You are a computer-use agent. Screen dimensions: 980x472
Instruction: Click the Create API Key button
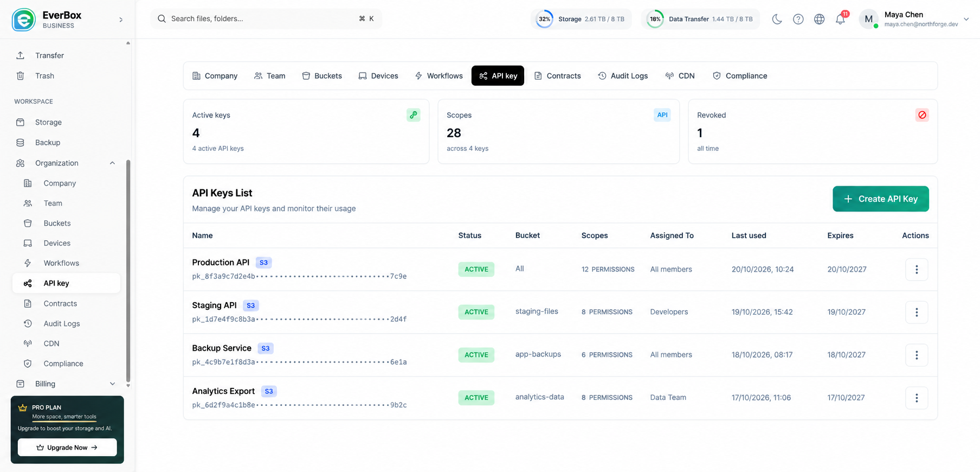(x=881, y=199)
